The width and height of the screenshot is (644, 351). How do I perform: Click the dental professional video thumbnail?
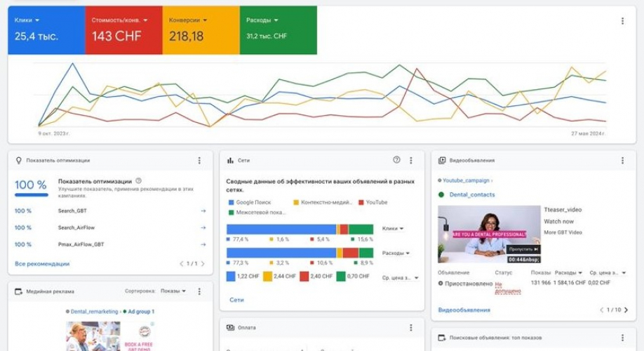pos(489,234)
